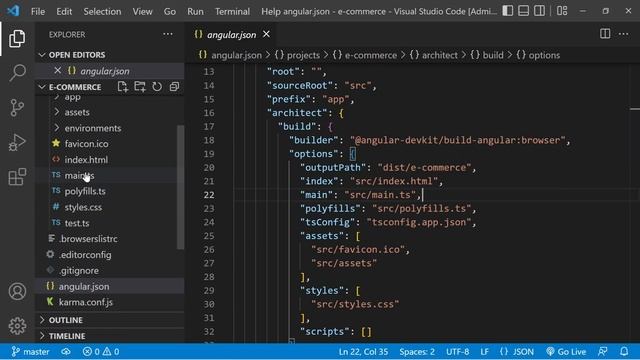The image size is (640, 360).
Task: Split the editor to the right
Action: click(x=605, y=34)
